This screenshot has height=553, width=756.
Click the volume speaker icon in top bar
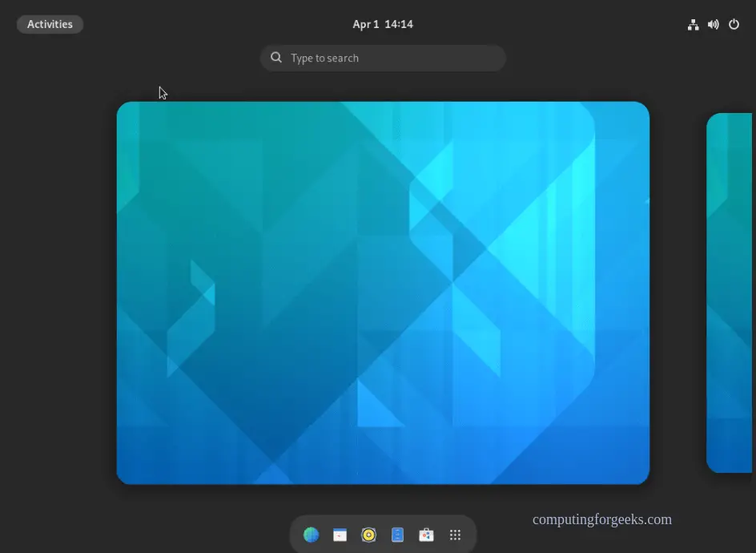click(713, 24)
